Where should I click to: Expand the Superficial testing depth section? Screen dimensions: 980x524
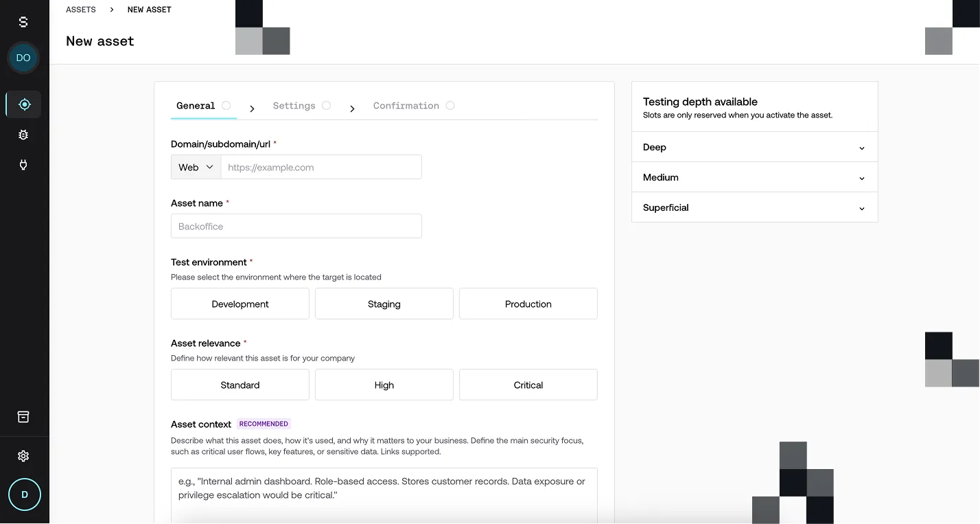coord(755,207)
